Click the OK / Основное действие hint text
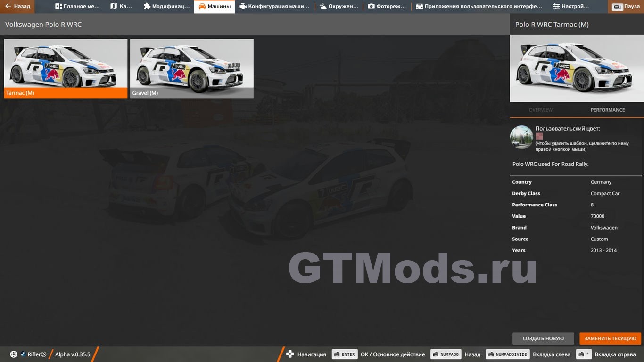This screenshot has width=644, height=362. click(393, 354)
